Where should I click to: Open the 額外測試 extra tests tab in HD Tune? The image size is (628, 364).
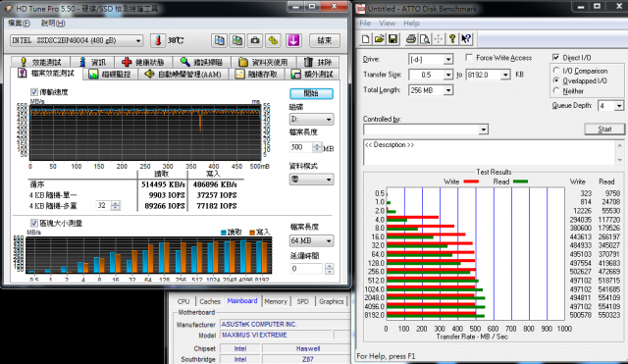tap(312, 75)
